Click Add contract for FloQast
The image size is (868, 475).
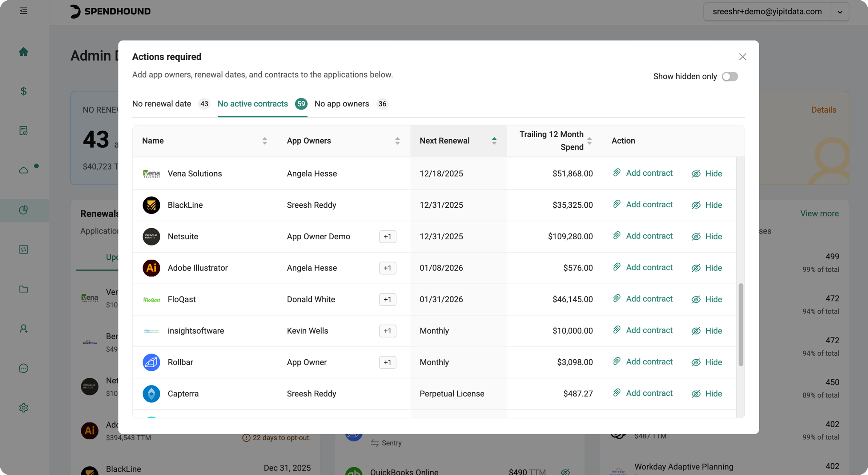[643, 299]
